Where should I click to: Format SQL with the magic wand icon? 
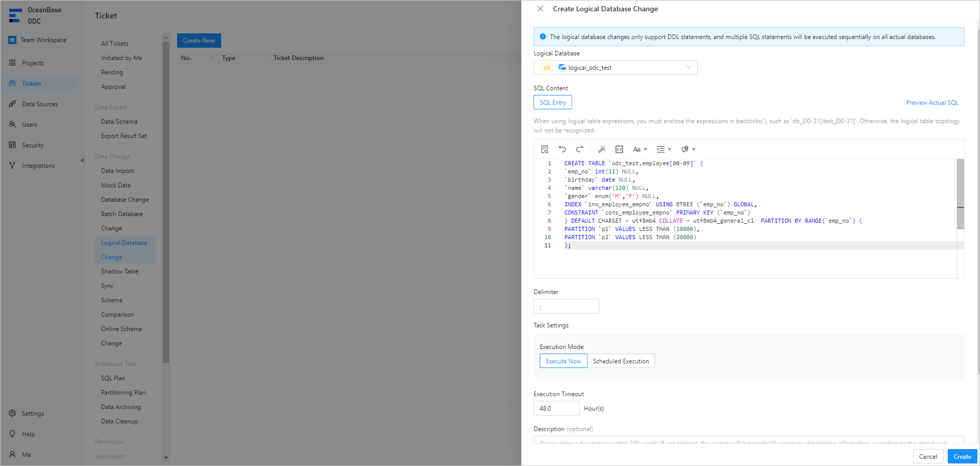click(x=602, y=149)
